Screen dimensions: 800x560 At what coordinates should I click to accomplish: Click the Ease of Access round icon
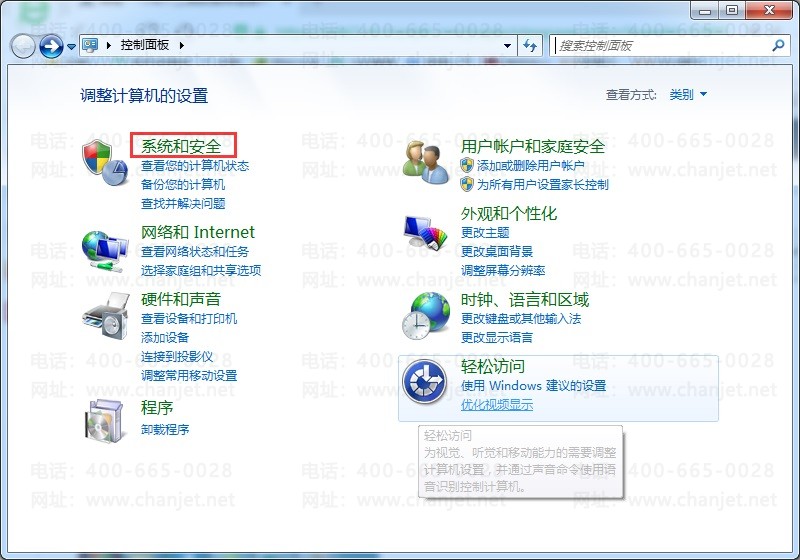click(424, 382)
